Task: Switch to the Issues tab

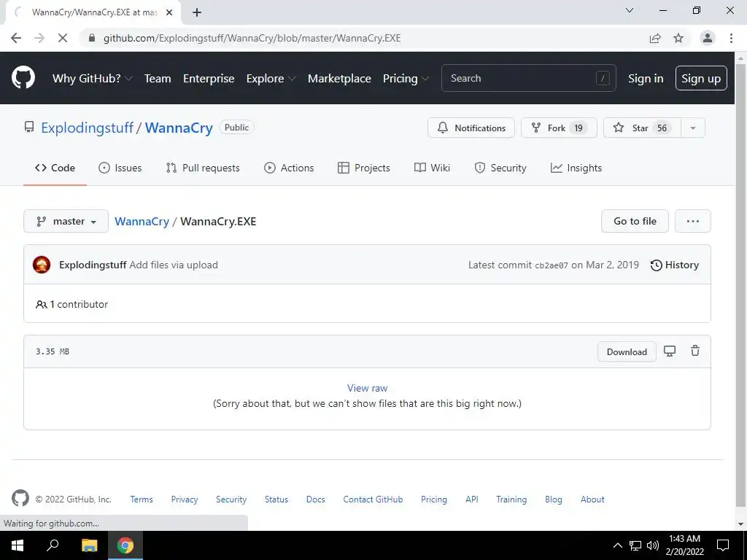Action: 120,168
